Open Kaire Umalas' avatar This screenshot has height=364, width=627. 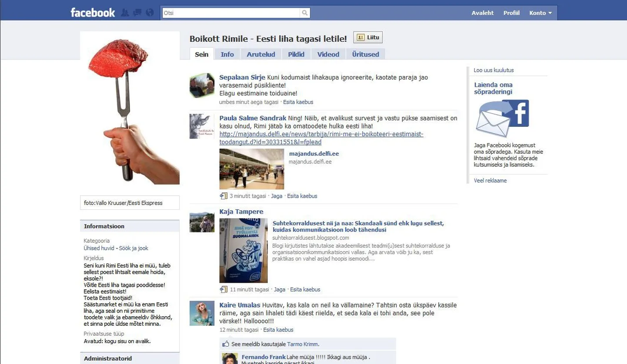(x=202, y=313)
